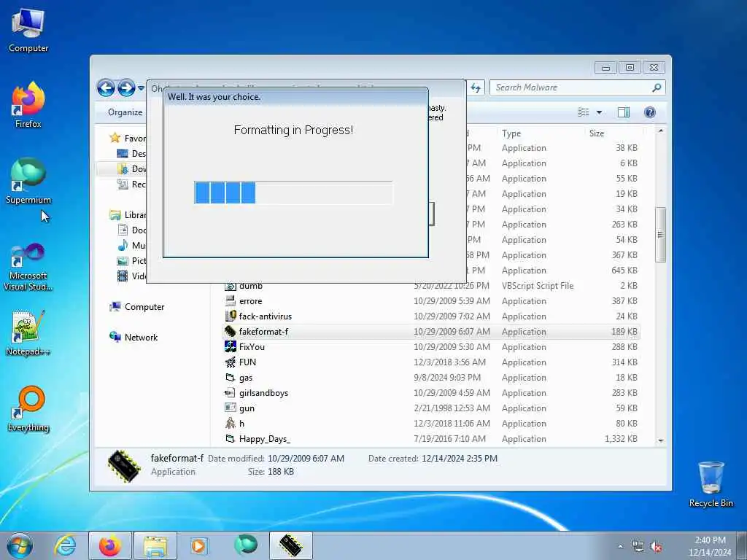The height and width of the screenshot is (560, 747).
Task: Select the Happy_Days_ application file
Action: click(x=431, y=438)
